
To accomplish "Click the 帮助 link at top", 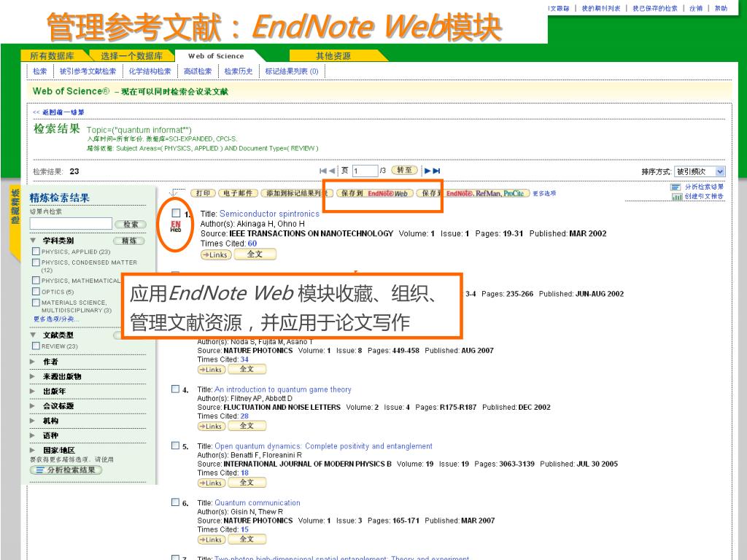I will click(721, 8).
